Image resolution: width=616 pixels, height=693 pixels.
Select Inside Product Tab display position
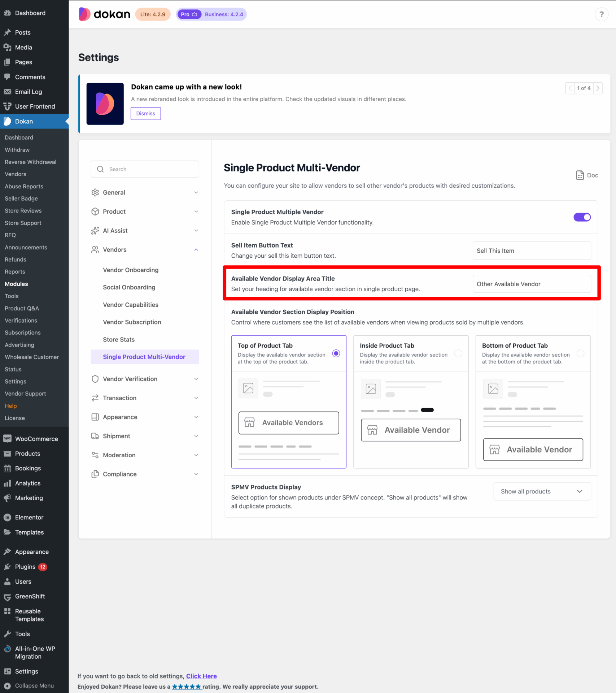click(x=458, y=354)
